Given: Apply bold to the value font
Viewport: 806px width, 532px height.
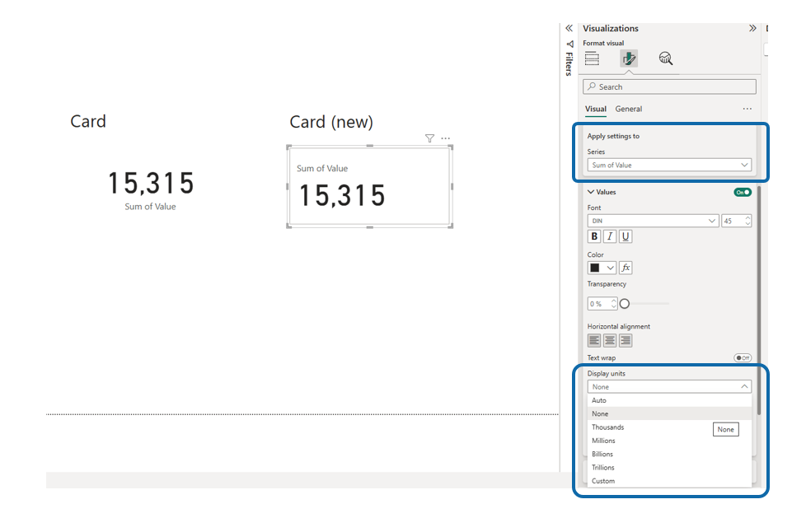Looking at the screenshot, I should click(594, 236).
